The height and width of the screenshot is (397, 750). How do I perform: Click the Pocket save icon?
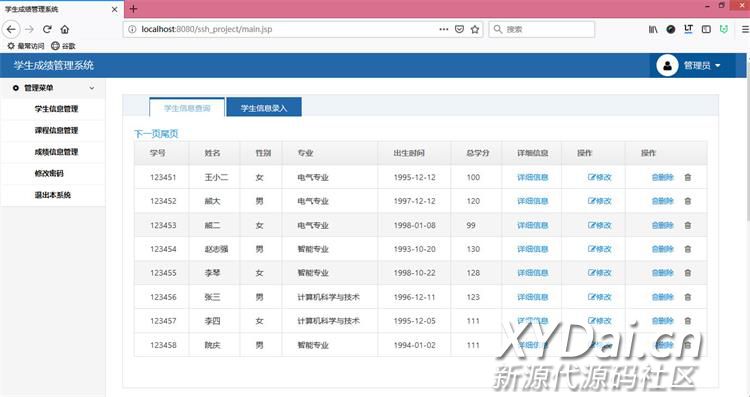[459, 29]
